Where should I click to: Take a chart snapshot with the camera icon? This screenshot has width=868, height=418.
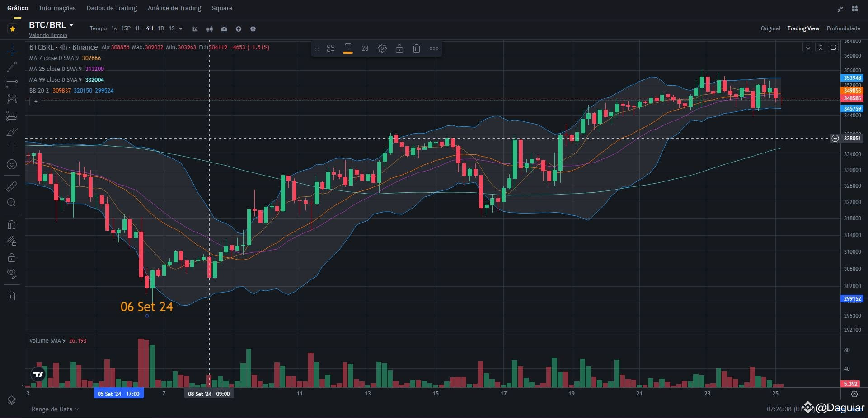click(224, 28)
